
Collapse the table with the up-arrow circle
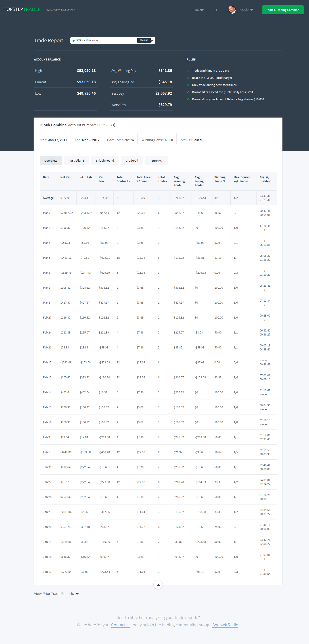click(158, 584)
